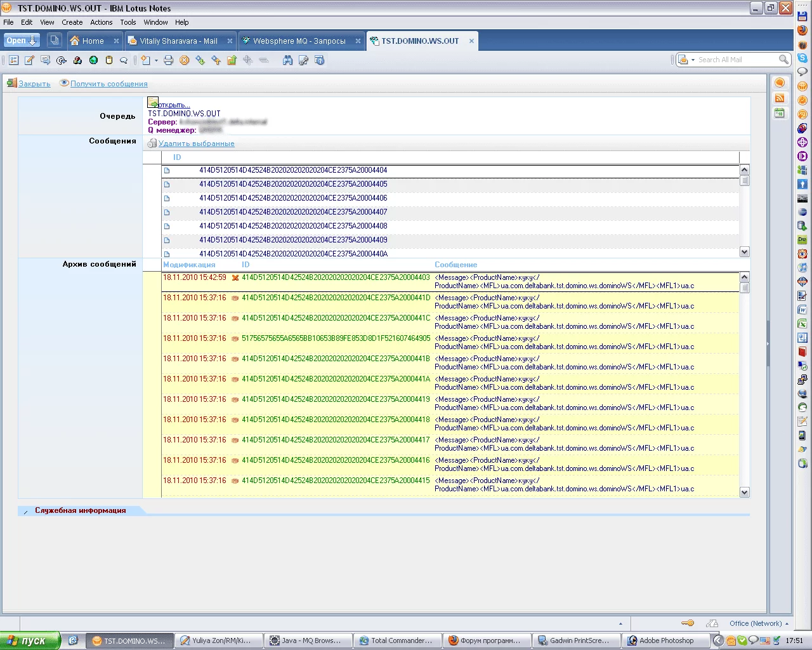Click the Закрыть link
This screenshot has height=650, width=812.
pyautogui.click(x=34, y=84)
